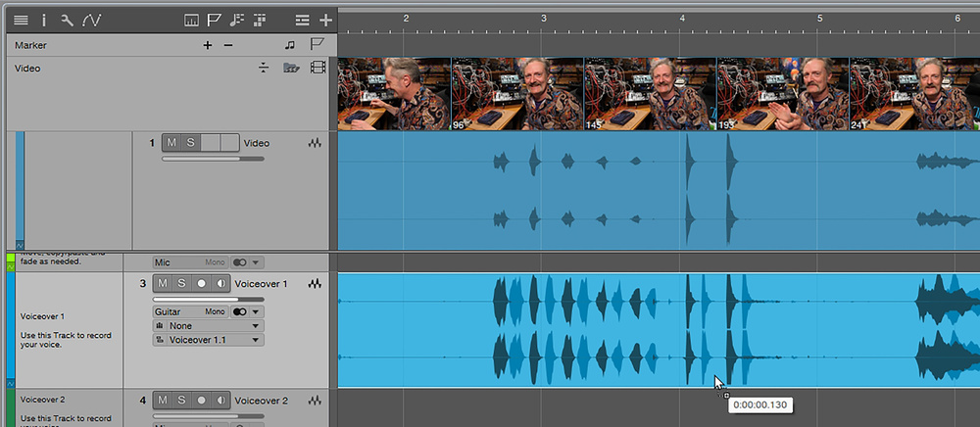
Task: Open the None instrument dropdown
Action: [x=208, y=326]
